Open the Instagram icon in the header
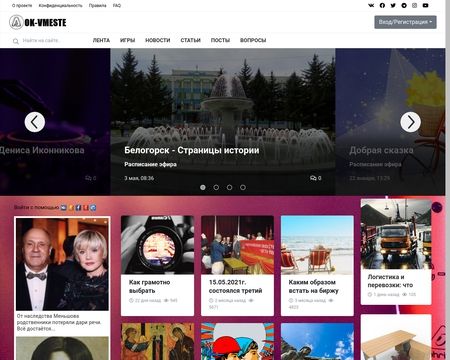Image resolution: width=450 pixels, height=360 pixels. tap(414, 5)
